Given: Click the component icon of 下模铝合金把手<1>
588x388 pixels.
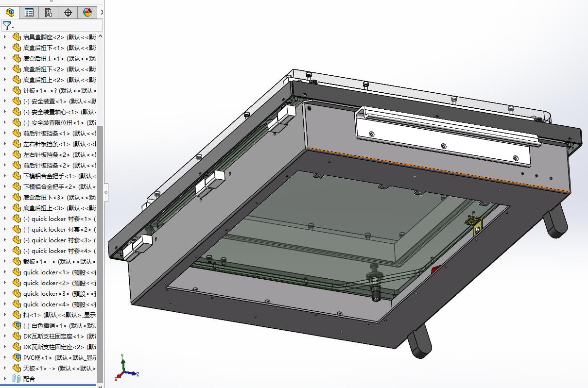Looking at the screenshot, I should 17,176.
